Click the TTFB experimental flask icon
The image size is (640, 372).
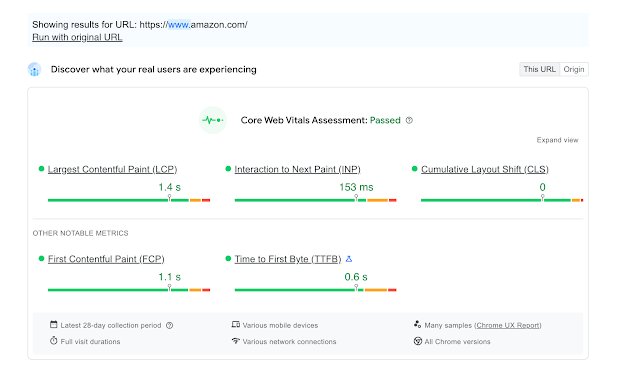click(349, 259)
